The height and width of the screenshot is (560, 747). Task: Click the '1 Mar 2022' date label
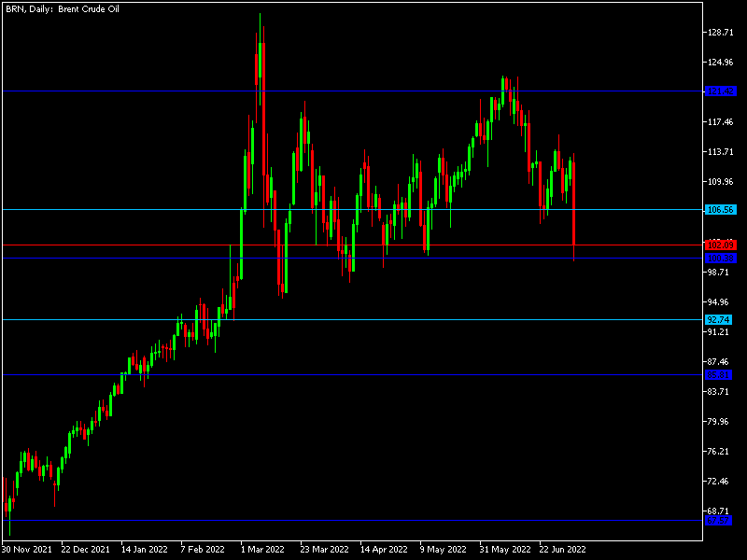pyautogui.click(x=262, y=550)
